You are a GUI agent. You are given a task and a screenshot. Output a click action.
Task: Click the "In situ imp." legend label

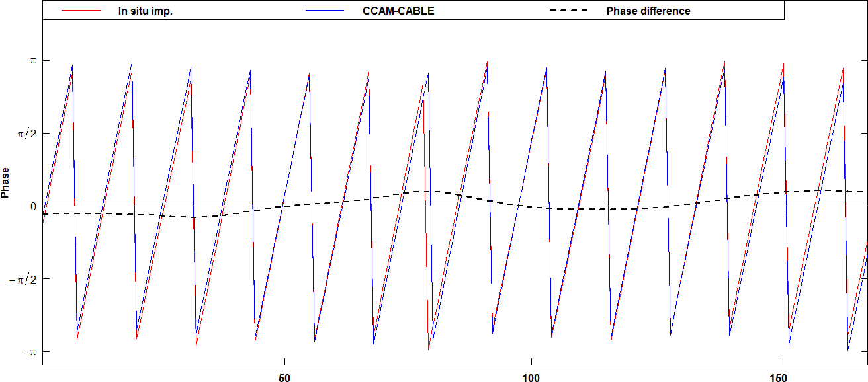140,11
